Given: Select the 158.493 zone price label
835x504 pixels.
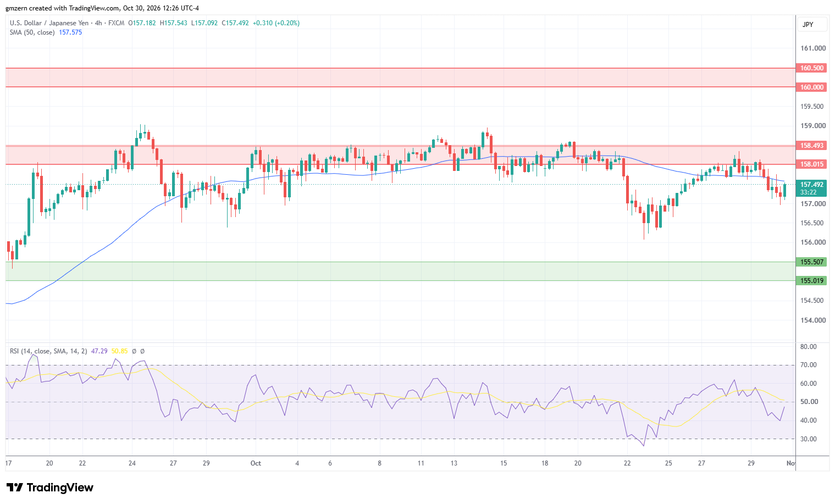Looking at the screenshot, I should [x=811, y=146].
